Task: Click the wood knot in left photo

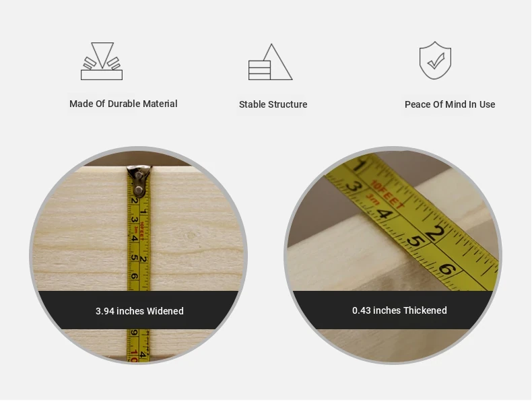Action: click(x=191, y=235)
